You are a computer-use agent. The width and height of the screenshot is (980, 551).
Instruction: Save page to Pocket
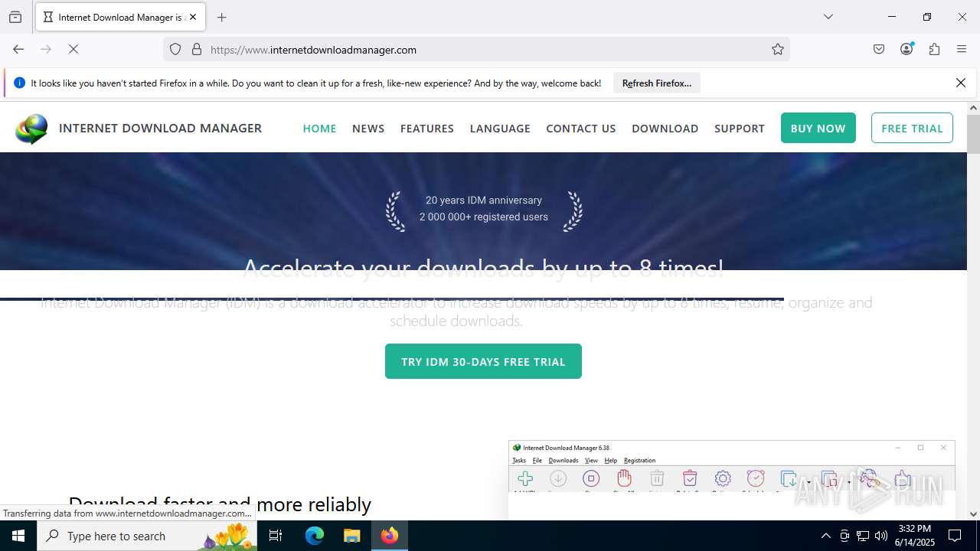click(879, 49)
